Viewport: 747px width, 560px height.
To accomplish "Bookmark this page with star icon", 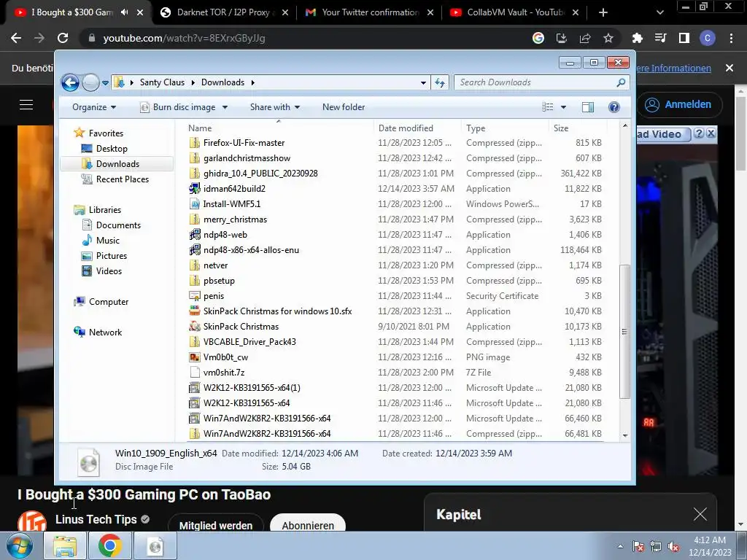I will [x=608, y=38].
